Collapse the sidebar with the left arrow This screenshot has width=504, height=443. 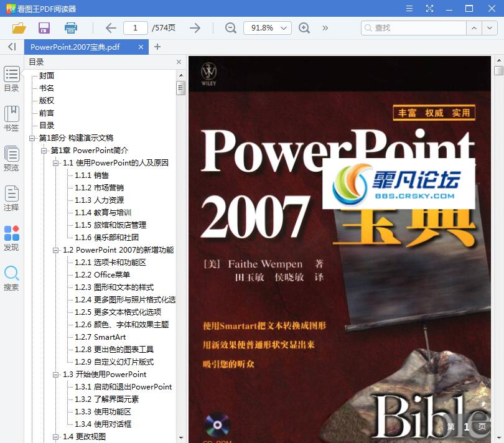[x=12, y=47]
